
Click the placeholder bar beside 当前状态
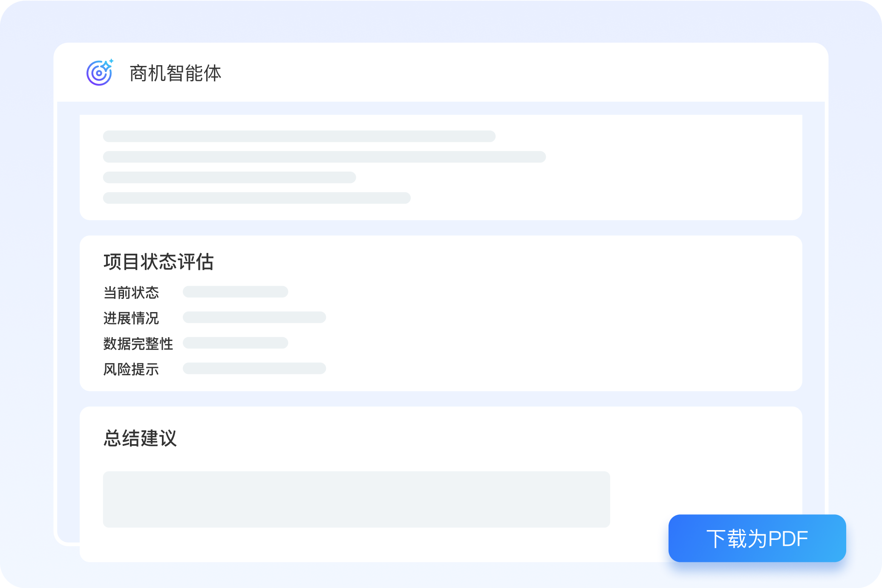235,292
